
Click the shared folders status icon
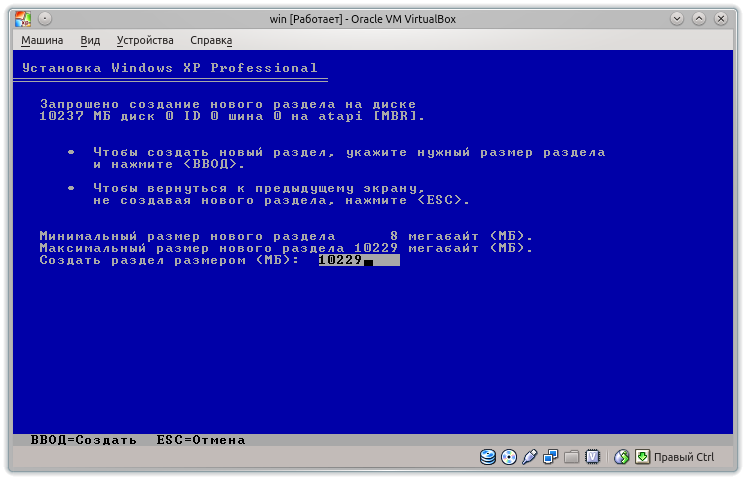(x=571, y=457)
